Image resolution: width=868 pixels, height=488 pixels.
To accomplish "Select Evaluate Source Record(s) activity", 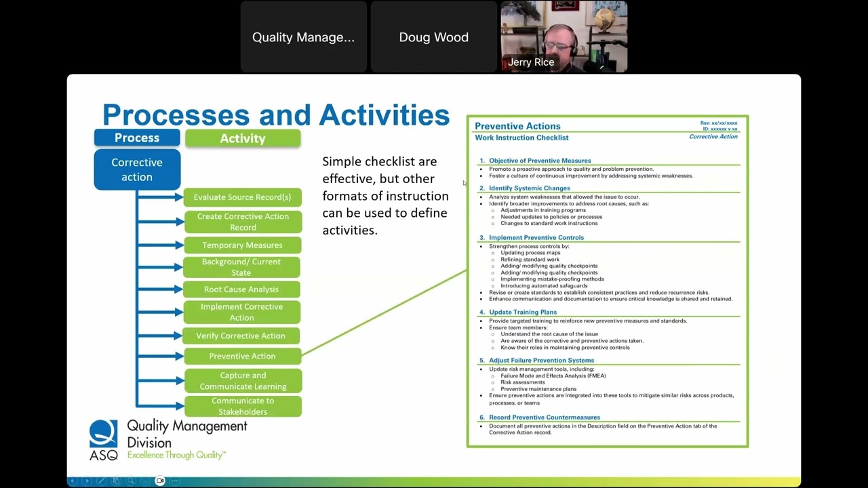I will 242,197.
